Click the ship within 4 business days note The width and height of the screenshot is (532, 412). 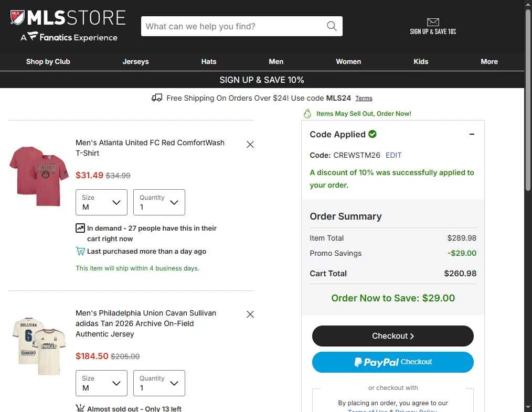coord(137,268)
